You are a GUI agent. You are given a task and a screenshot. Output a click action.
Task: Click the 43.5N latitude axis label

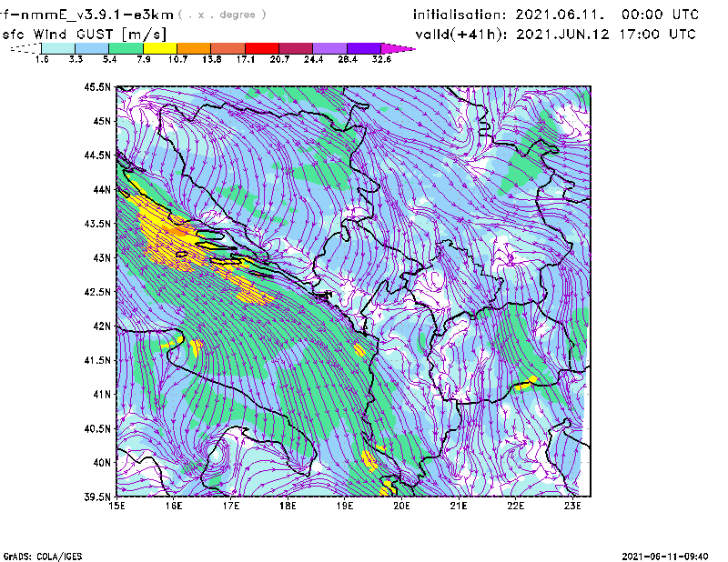(x=97, y=224)
